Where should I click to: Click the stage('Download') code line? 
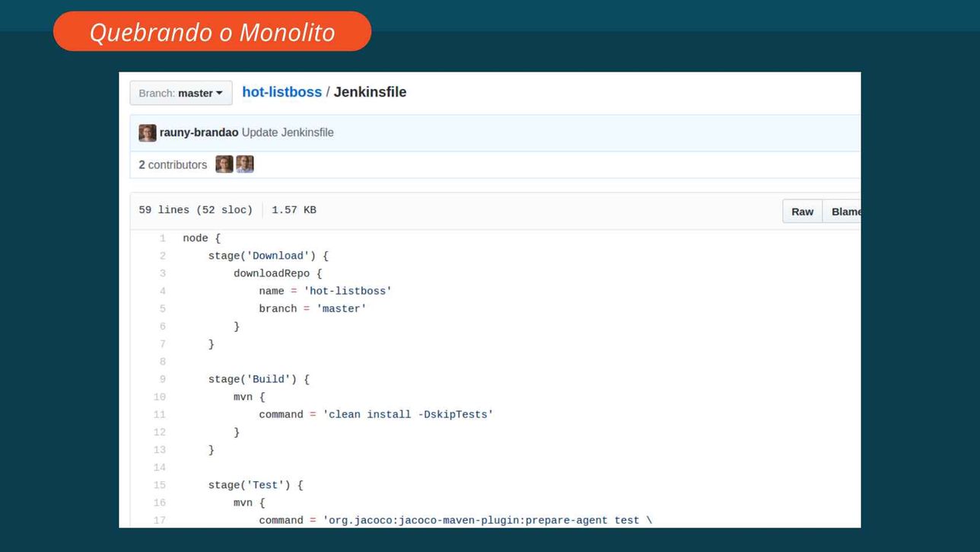coord(269,256)
